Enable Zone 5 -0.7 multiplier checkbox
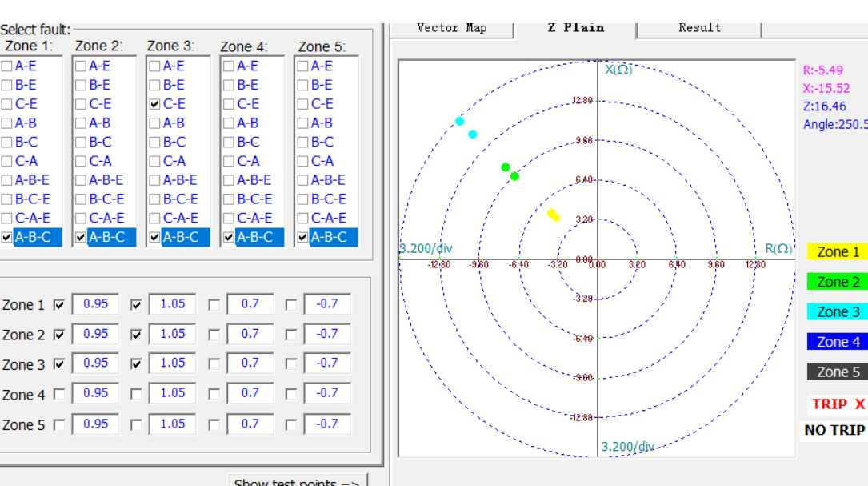This screenshot has width=868, height=486. (x=290, y=425)
